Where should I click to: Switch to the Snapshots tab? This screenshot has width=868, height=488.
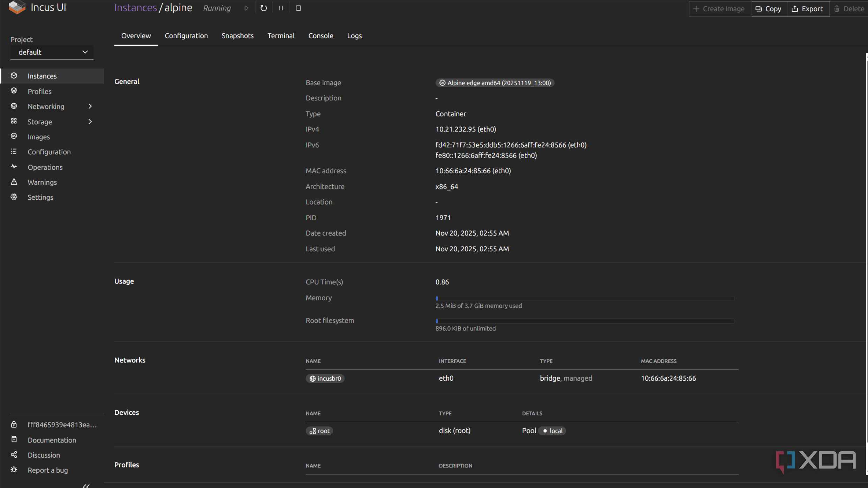[x=237, y=36]
